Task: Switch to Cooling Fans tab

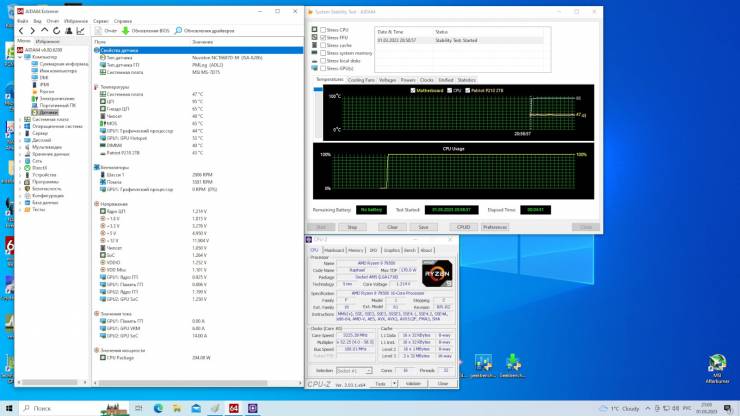Action: click(x=361, y=80)
